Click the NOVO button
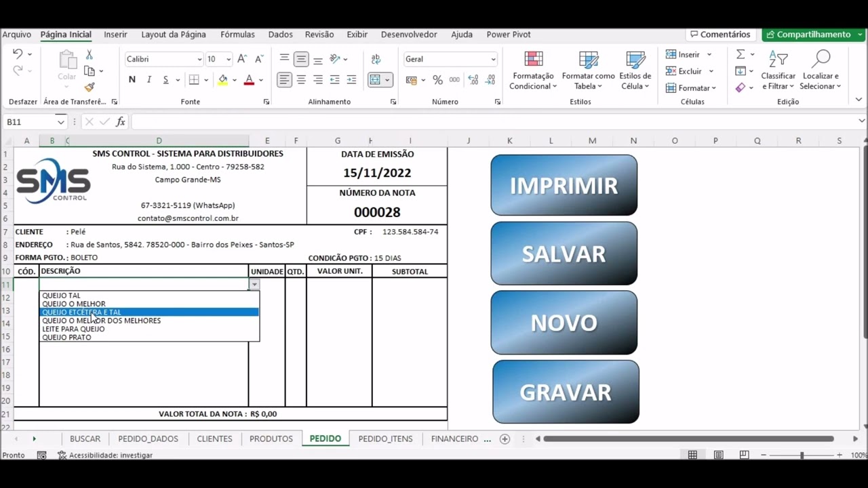The height and width of the screenshot is (488, 868). tap(564, 323)
